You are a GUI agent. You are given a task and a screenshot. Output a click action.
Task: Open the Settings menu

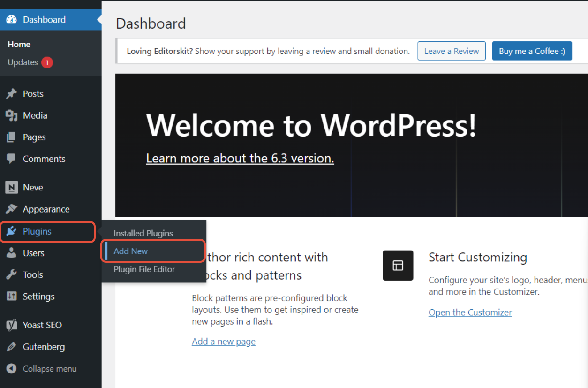click(x=51, y=297)
